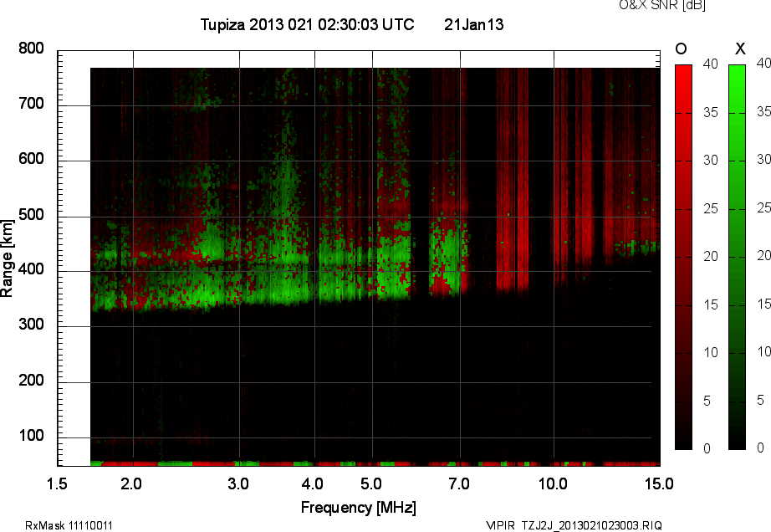Click the '5' label on O colorbar
Screen dimensions: 771x532
click(x=707, y=401)
